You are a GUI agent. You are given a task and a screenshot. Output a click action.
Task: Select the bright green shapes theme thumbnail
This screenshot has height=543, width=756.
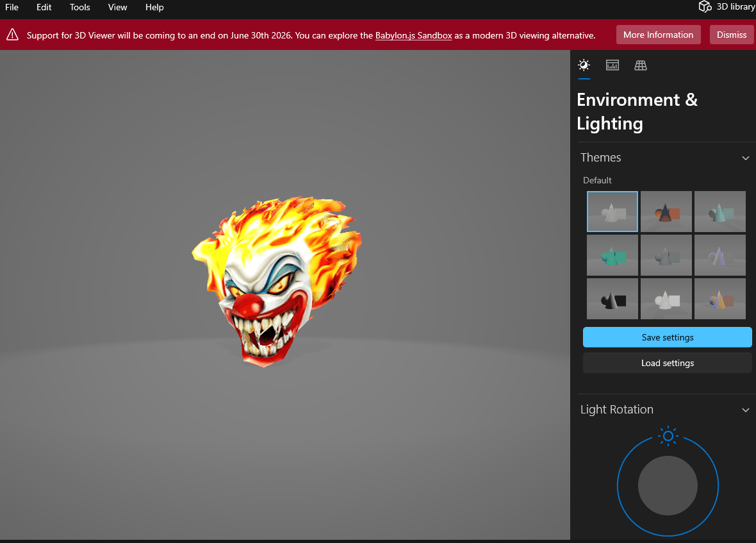click(612, 255)
